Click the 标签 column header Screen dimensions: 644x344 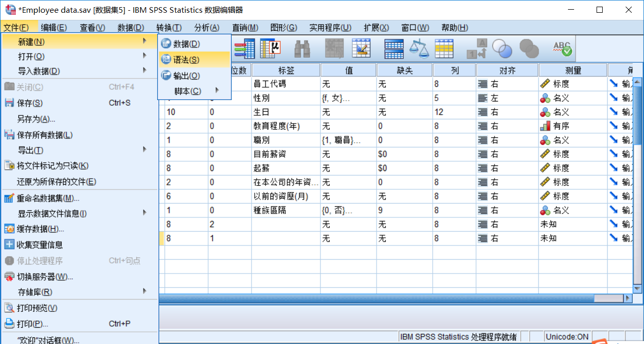[x=286, y=70]
